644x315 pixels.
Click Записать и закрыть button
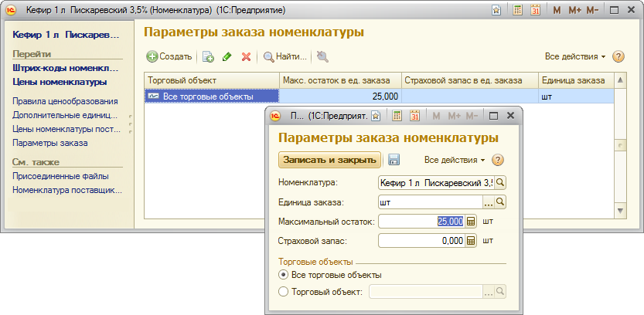point(330,160)
